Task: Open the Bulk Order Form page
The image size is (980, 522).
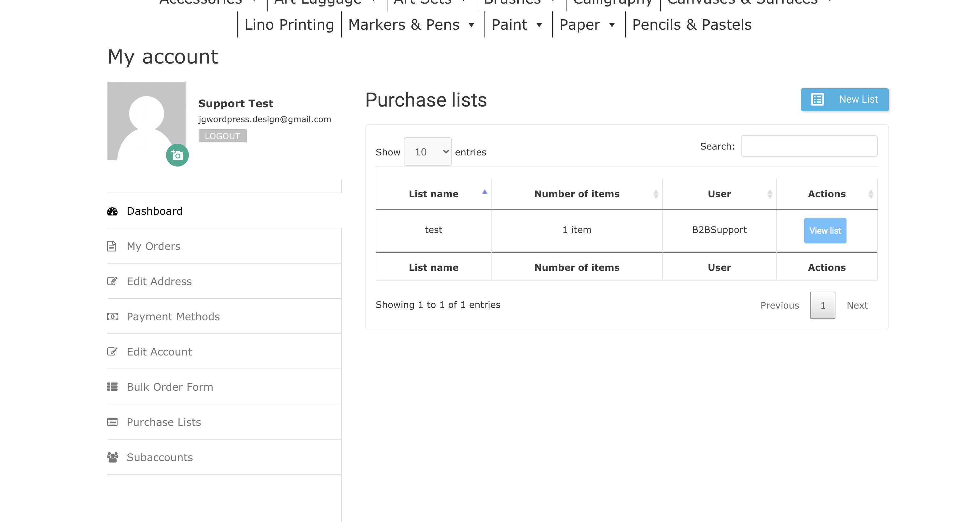Action: coord(170,387)
